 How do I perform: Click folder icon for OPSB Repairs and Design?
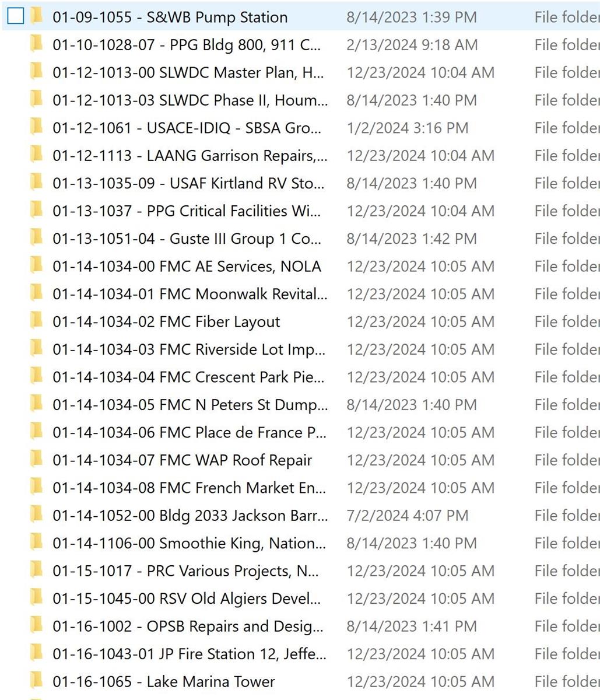pyautogui.click(x=37, y=626)
